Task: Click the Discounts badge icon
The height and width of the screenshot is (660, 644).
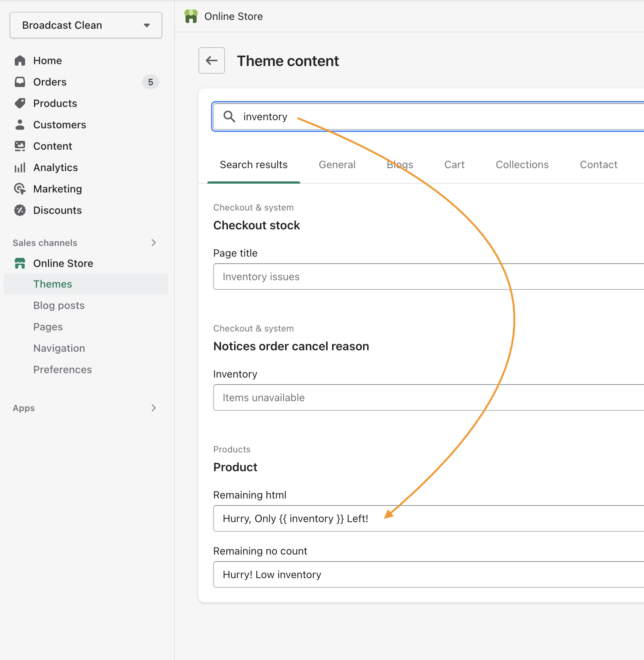Action: (x=20, y=210)
